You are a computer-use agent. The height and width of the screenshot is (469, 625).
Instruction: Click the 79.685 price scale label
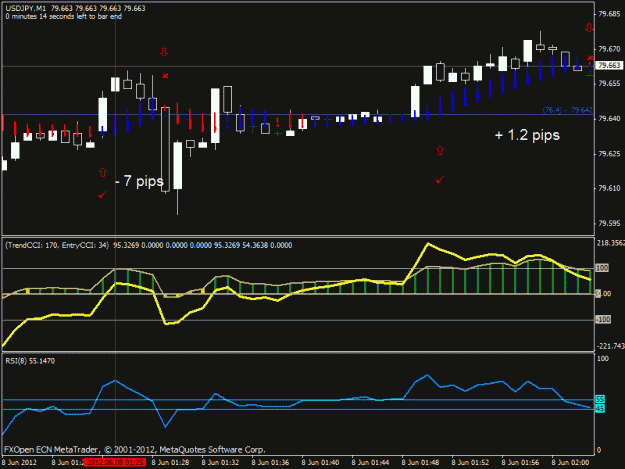pyautogui.click(x=609, y=14)
